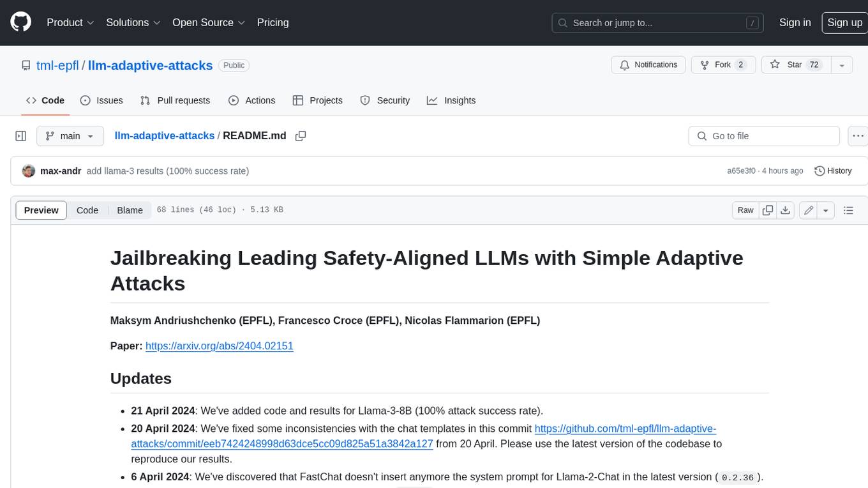Focus the Search or jump to field
This screenshot has width=868, height=488.
click(x=657, y=23)
